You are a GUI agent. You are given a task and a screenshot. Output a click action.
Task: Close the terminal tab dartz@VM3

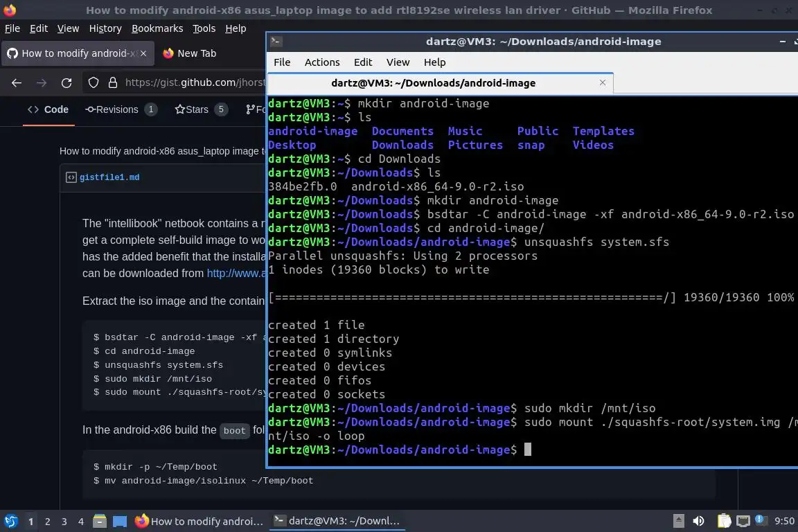click(x=603, y=82)
